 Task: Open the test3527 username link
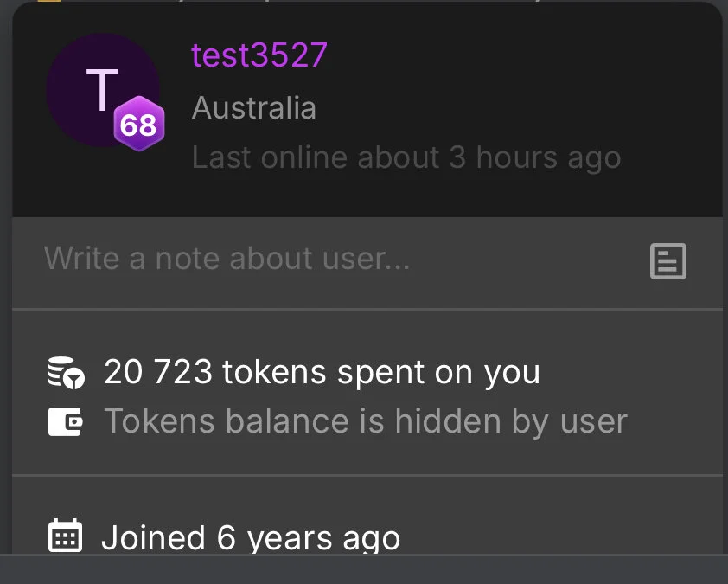pos(259,55)
